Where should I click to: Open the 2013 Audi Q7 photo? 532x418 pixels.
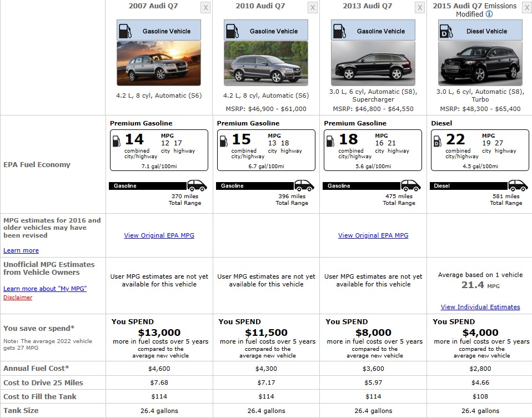(373, 63)
